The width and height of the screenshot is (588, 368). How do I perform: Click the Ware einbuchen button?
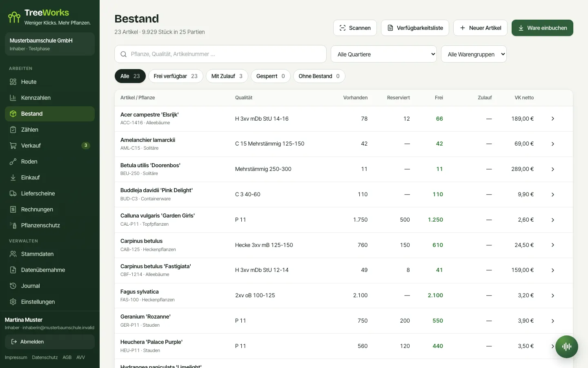542,28
